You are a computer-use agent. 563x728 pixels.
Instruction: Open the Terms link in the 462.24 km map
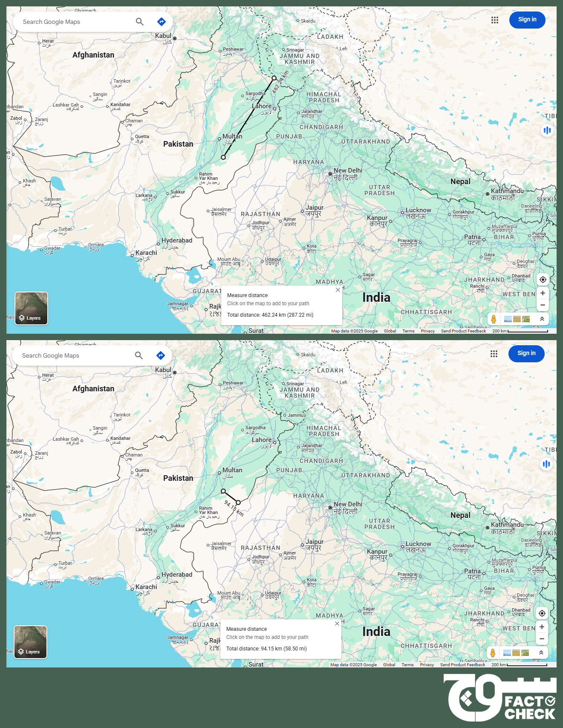(408, 331)
